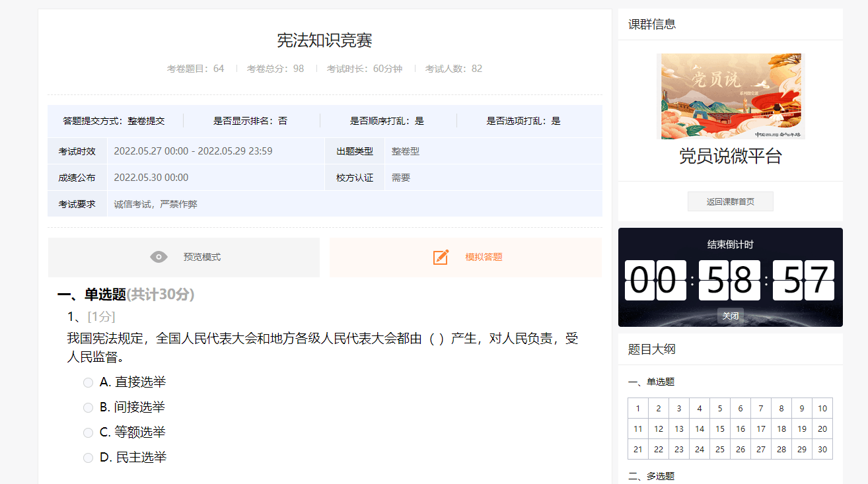
Task: Select option A 直接选举
Action: click(x=88, y=382)
